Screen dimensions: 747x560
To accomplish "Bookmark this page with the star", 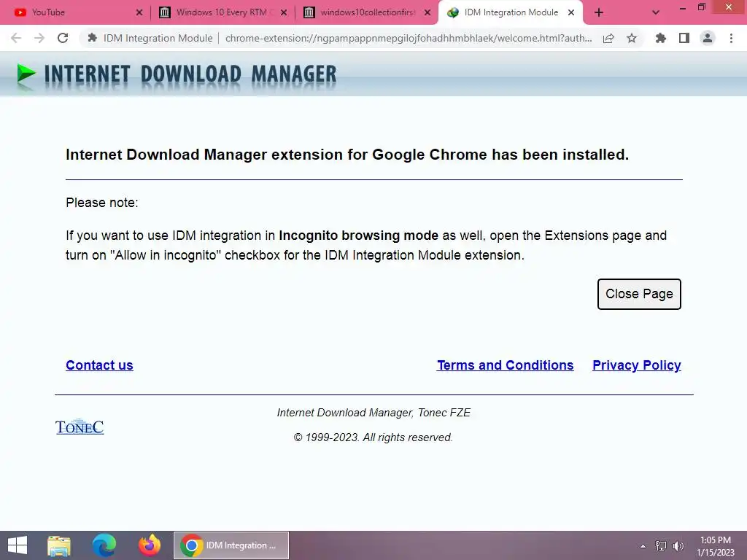I will click(632, 38).
